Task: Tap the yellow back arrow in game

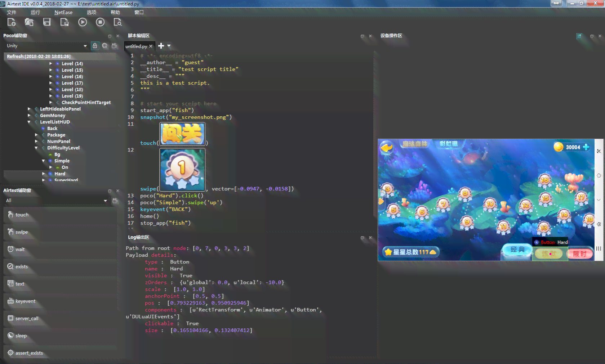Action: tap(387, 148)
